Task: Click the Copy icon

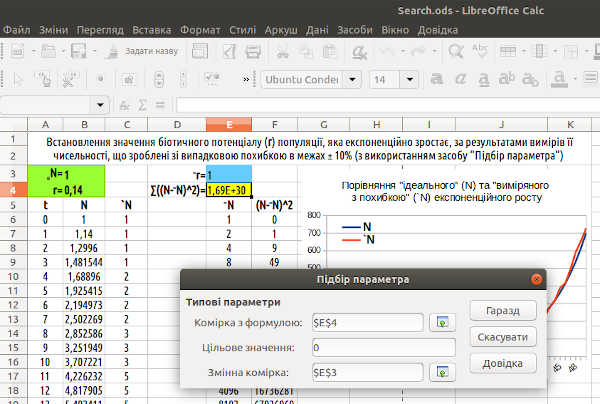Action: pyautogui.click(x=306, y=51)
